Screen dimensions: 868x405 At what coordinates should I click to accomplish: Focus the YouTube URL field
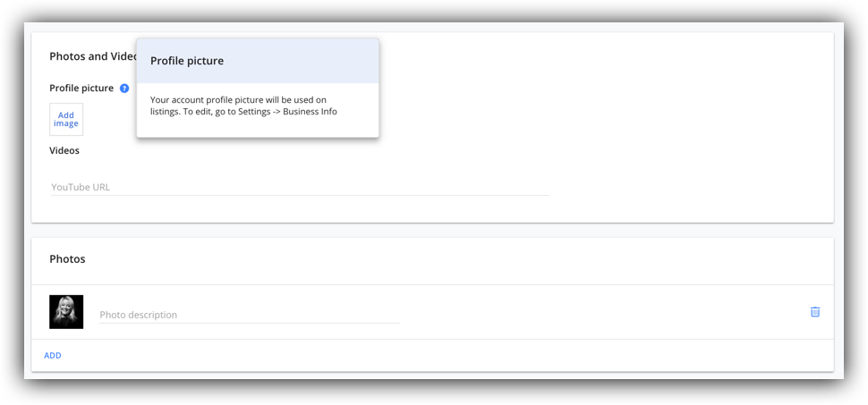(x=300, y=187)
